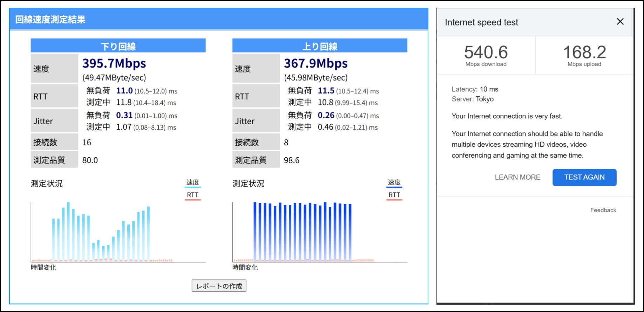Viewport: 644px width, 312px height.
Task: Click the 367.9Mbps upload speed
Action: (x=316, y=63)
